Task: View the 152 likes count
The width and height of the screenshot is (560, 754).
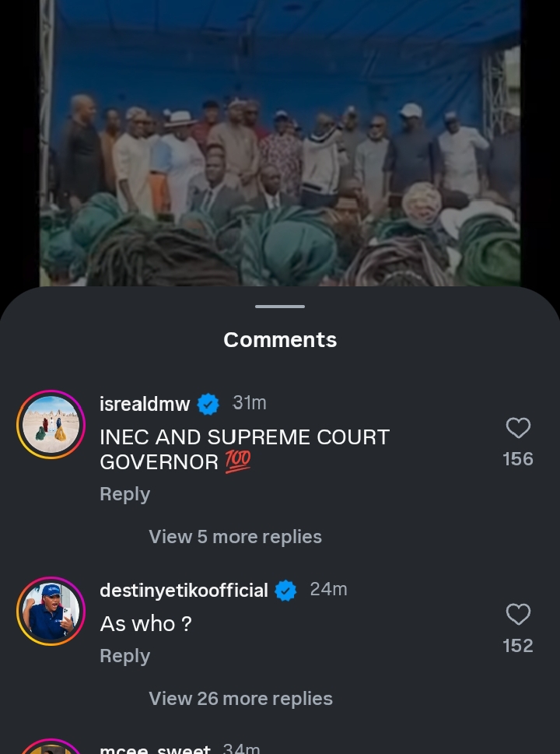Action: coord(518,646)
